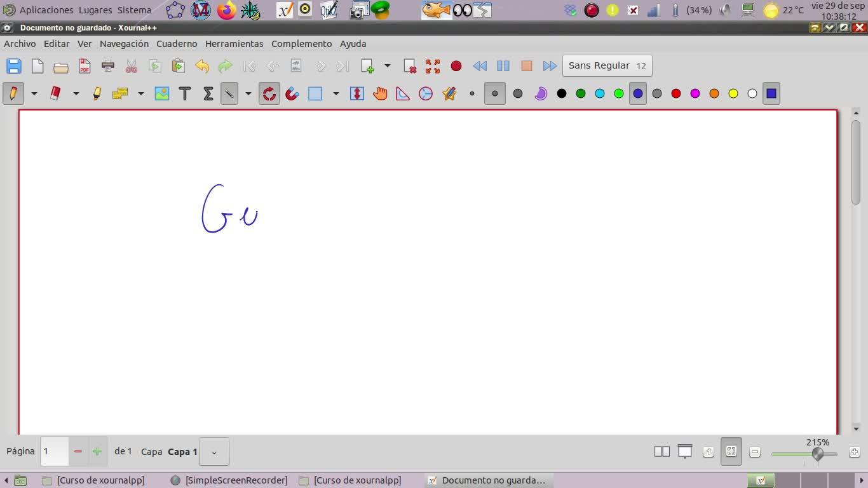
Task: Open the custom color square swatch
Action: point(771,93)
